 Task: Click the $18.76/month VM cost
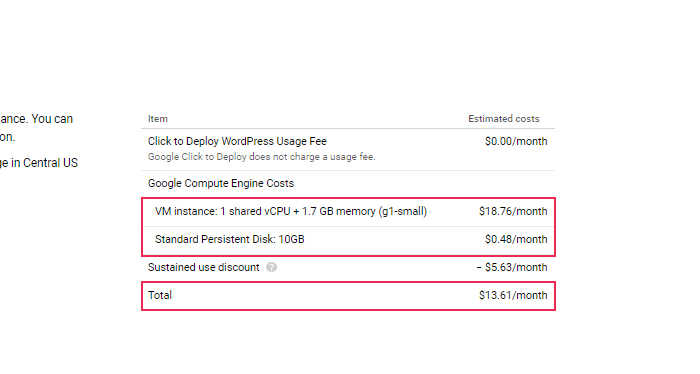tap(513, 212)
